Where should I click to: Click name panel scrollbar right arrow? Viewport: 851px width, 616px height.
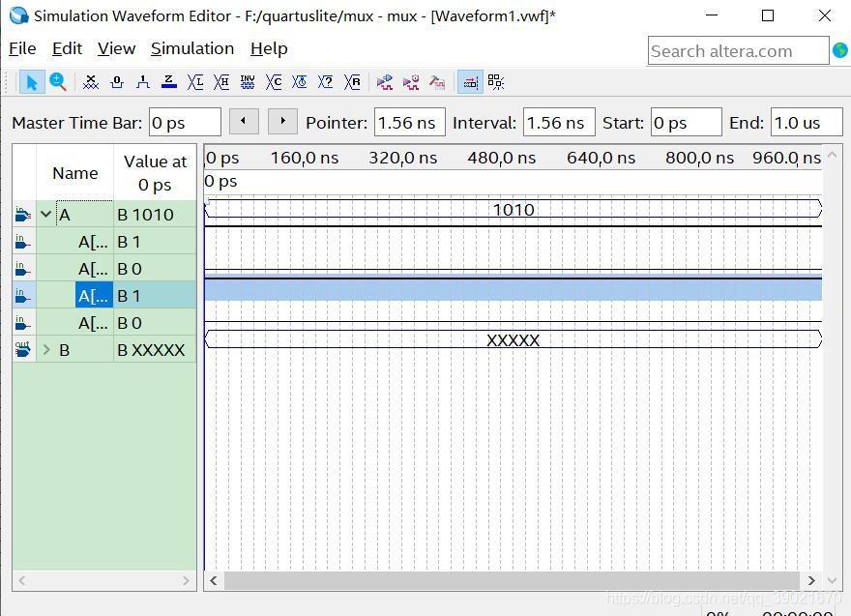pos(186,581)
